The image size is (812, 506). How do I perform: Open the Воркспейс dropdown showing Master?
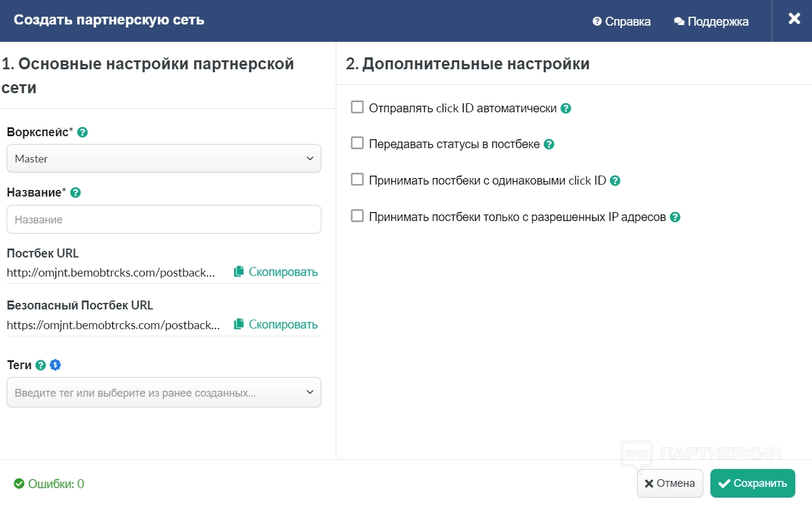pos(164,158)
